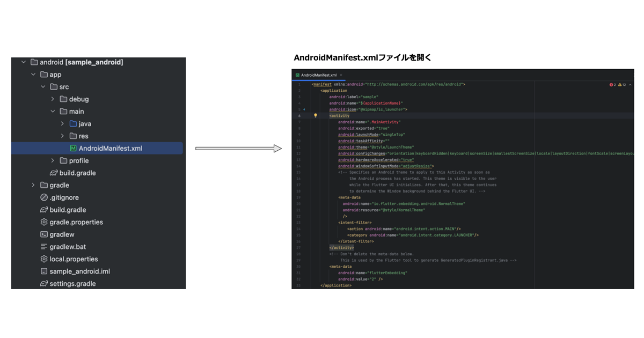This screenshot has height=338, width=644.
Task: Click the file icon beside sample_android.iml
Action: pos(43,271)
